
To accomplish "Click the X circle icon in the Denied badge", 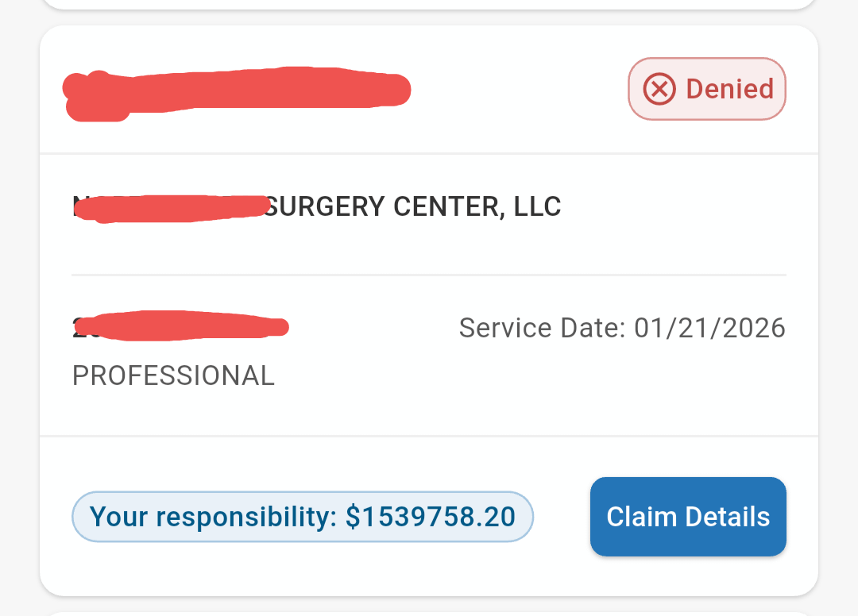I will point(659,89).
